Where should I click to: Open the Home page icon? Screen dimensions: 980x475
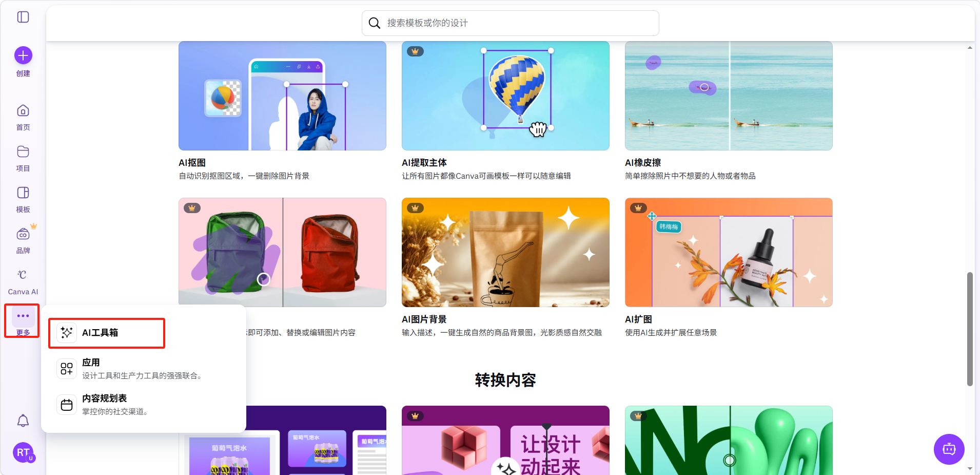point(23,111)
